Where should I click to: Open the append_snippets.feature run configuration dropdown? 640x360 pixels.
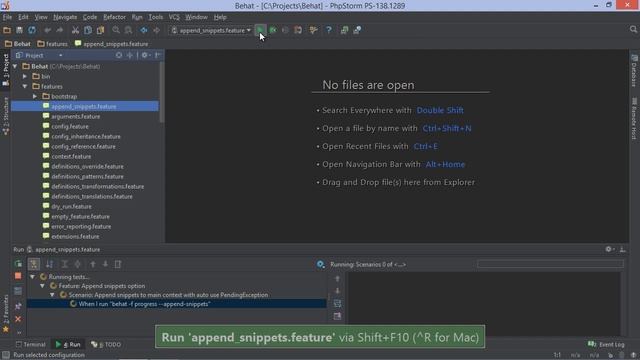211,30
